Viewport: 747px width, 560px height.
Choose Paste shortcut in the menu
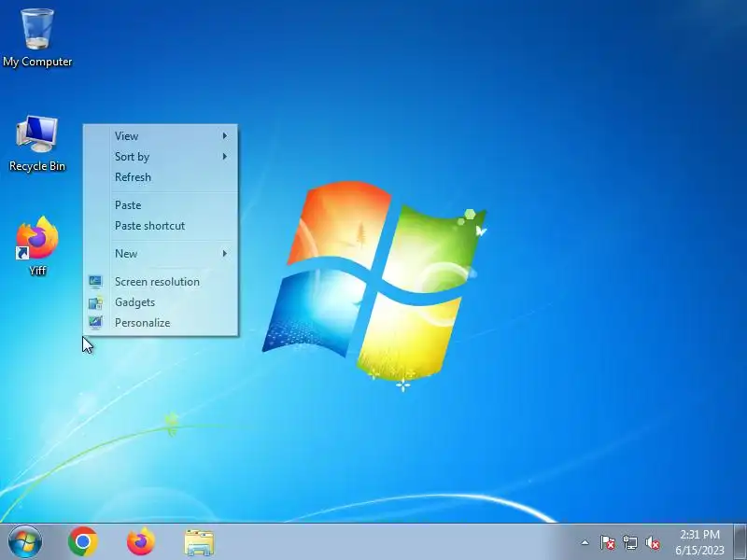point(162,226)
